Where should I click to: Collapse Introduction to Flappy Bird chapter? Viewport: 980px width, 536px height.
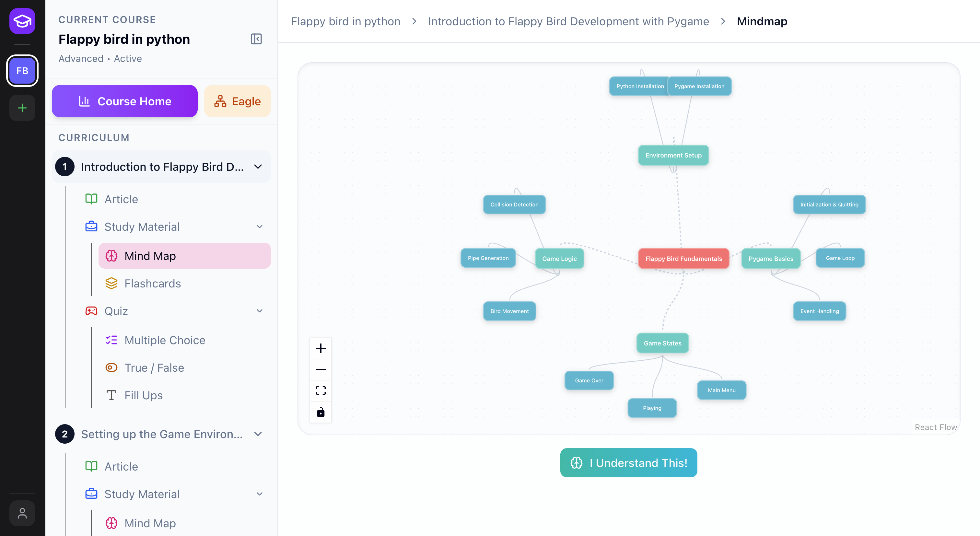coord(258,167)
